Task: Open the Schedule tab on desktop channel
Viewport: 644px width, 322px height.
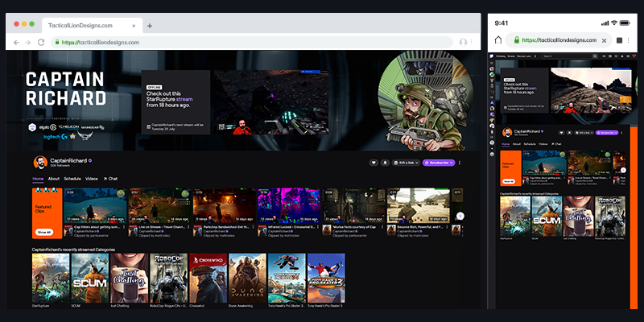Action: [x=72, y=179]
